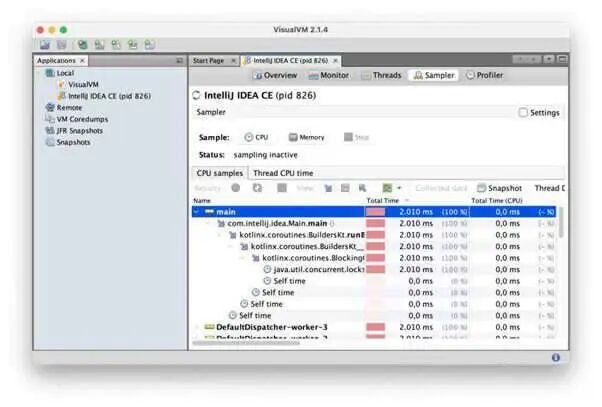Click the first icon in the main toolbar
The width and height of the screenshot is (602, 407).
click(x=45, y=45)
